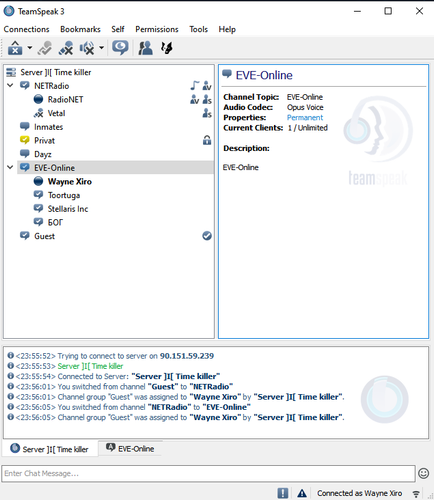Click the connection signal icon in status bar
Viewport: 434px width, 500px height.
[x=416, y=493]
